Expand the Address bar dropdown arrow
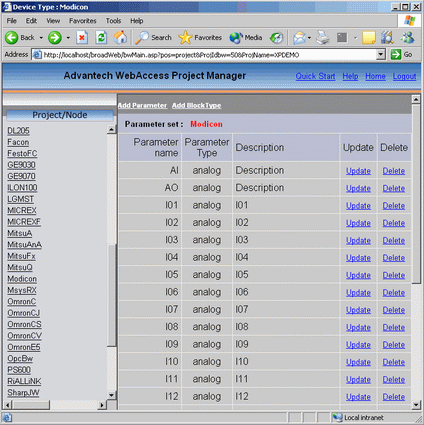The height and width of the screenshot is (425, 424). coord(381,55)
